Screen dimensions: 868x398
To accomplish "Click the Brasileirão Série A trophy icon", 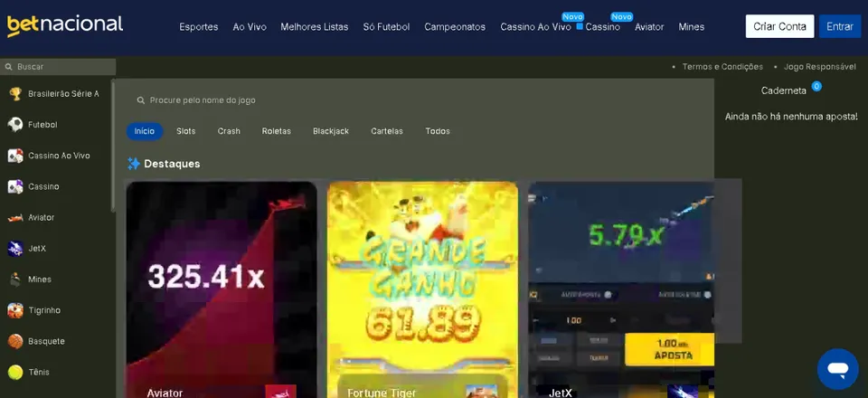I will [15, 93].
